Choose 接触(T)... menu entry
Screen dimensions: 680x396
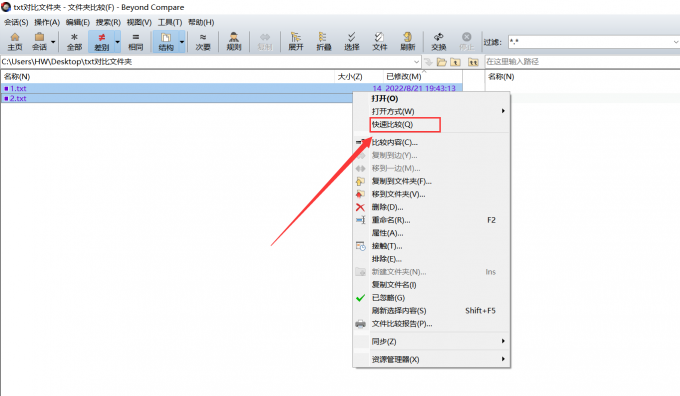431,246
